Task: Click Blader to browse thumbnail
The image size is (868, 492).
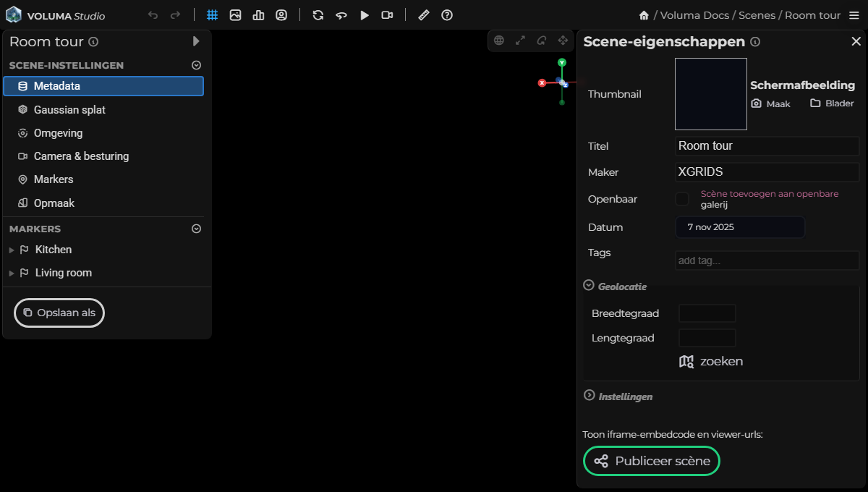Action: tap(832, 103)
